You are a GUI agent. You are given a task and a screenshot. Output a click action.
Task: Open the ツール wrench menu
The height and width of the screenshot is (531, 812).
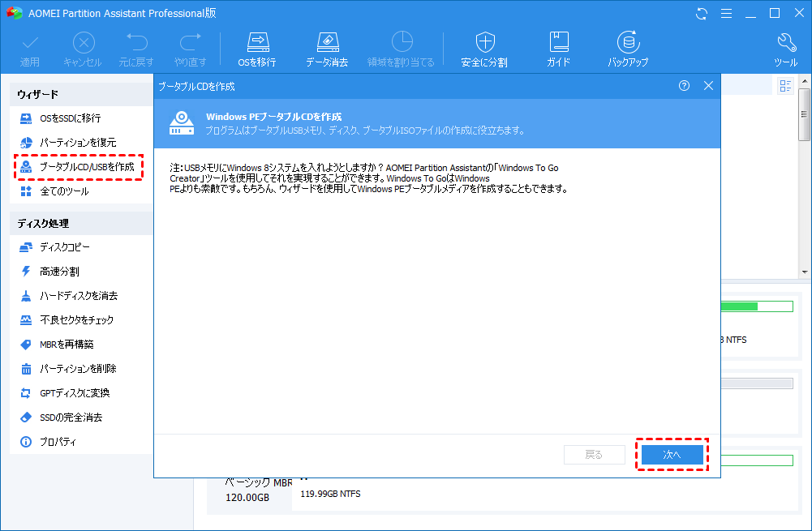[x=785, y=49]
